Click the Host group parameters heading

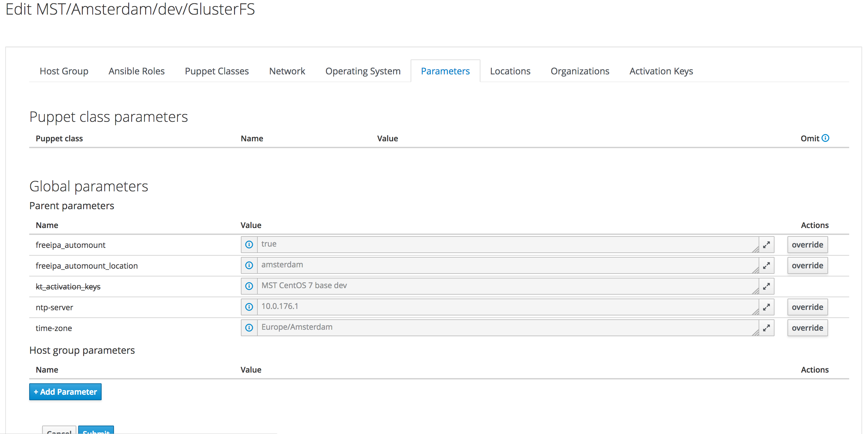[x=82, y=350]
